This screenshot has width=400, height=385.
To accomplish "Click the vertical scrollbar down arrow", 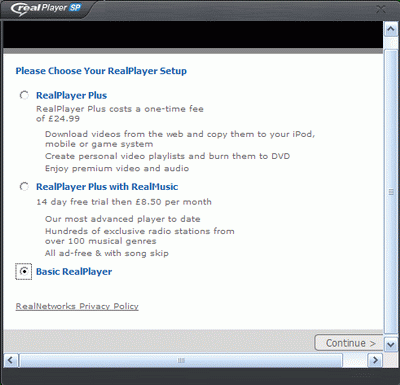I will 390,344.
